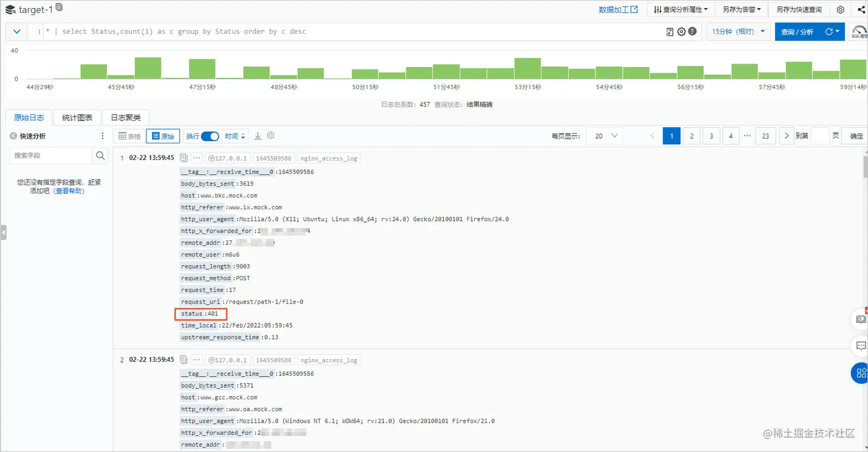
Task: Click the histogram bar at 53分15秒
Action: point(528,68)
